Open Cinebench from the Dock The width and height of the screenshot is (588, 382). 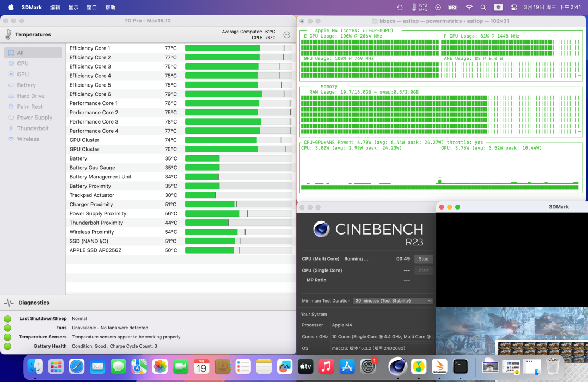click(x=398, y=367)
